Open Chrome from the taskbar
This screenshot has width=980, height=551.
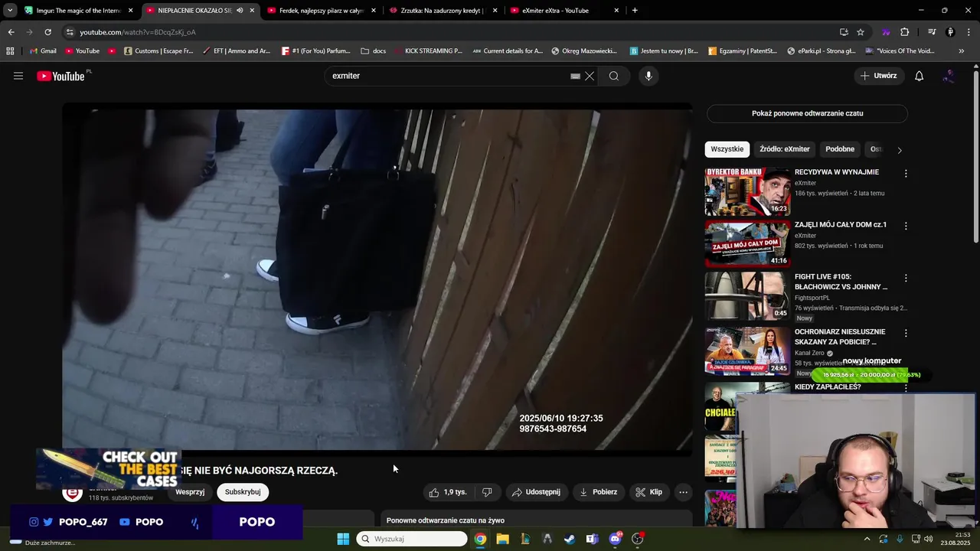480,539
